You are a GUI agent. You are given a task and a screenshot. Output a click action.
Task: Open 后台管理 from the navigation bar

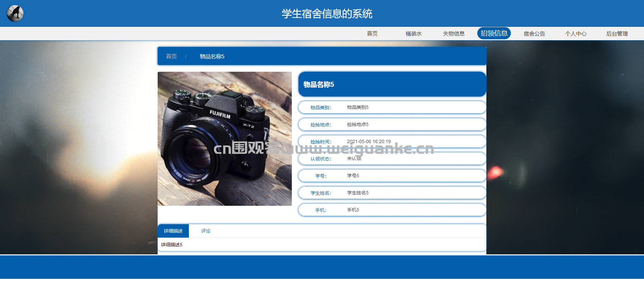[x=617, y=34]
